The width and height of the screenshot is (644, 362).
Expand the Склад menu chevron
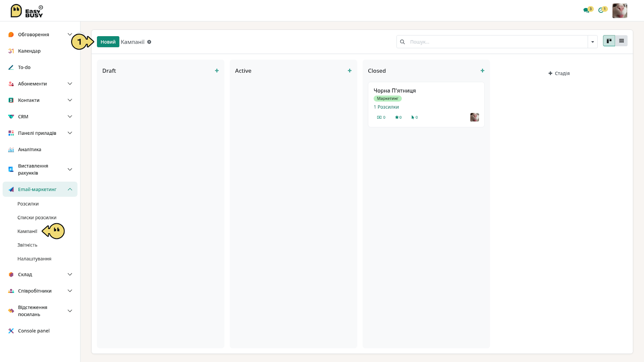[x=70, y=275]
